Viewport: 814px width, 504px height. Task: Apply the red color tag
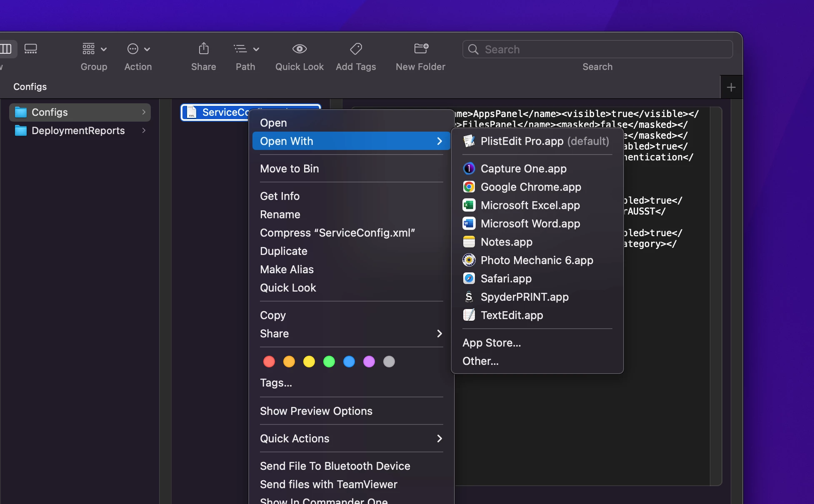(x=269, y=362)
